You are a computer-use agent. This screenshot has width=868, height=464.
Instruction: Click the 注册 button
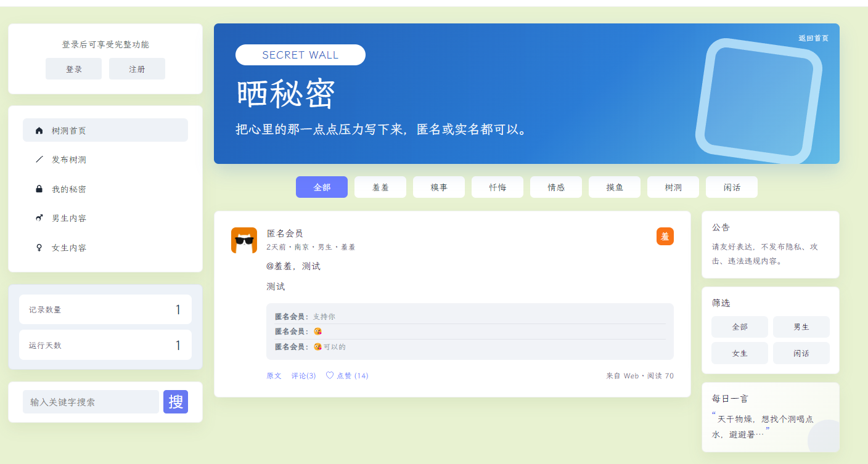point(137,69)
